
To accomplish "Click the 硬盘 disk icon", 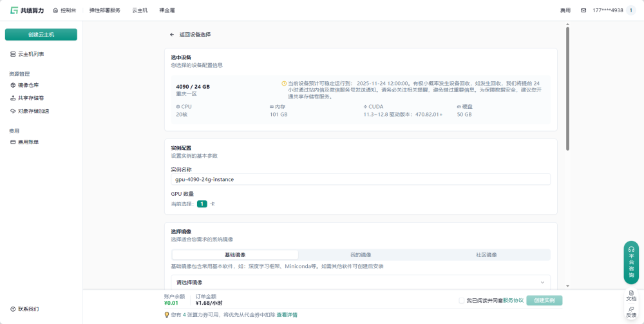I will (x=459, y=107).
